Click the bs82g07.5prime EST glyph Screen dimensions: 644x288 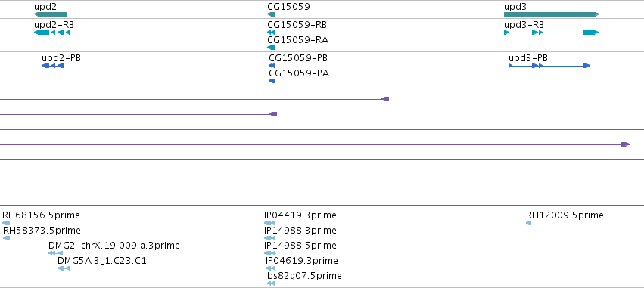(271, 283)
